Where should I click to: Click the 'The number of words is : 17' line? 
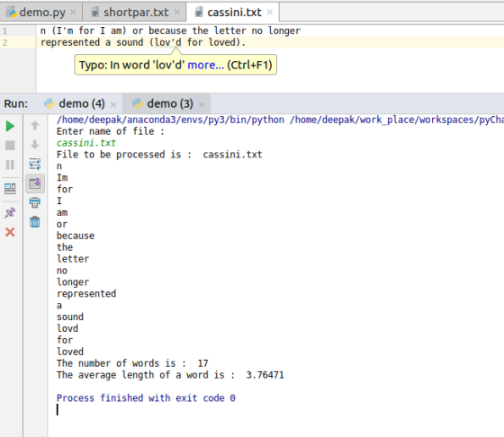[132, 363]
